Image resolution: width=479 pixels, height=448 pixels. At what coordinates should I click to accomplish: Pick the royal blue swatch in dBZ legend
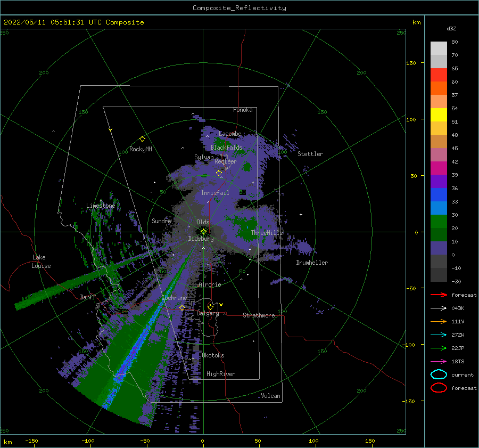439,194
